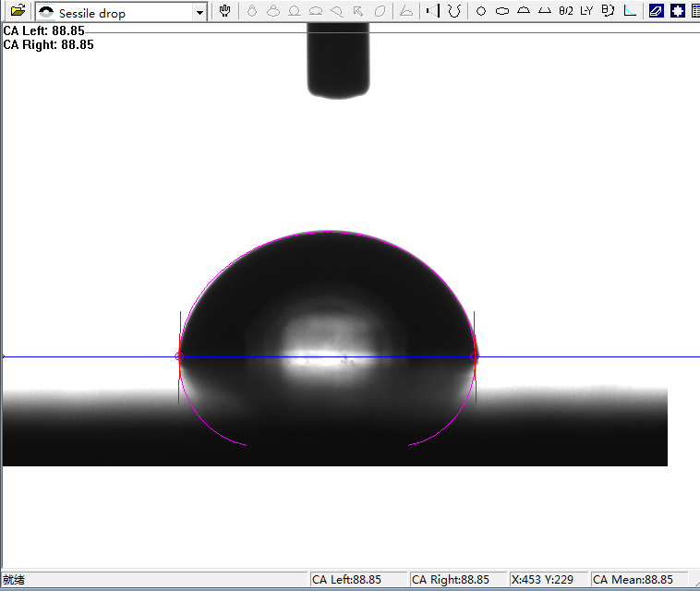Click the open file folder icon
The image size is (700, 591).
(x=18, y=11)
